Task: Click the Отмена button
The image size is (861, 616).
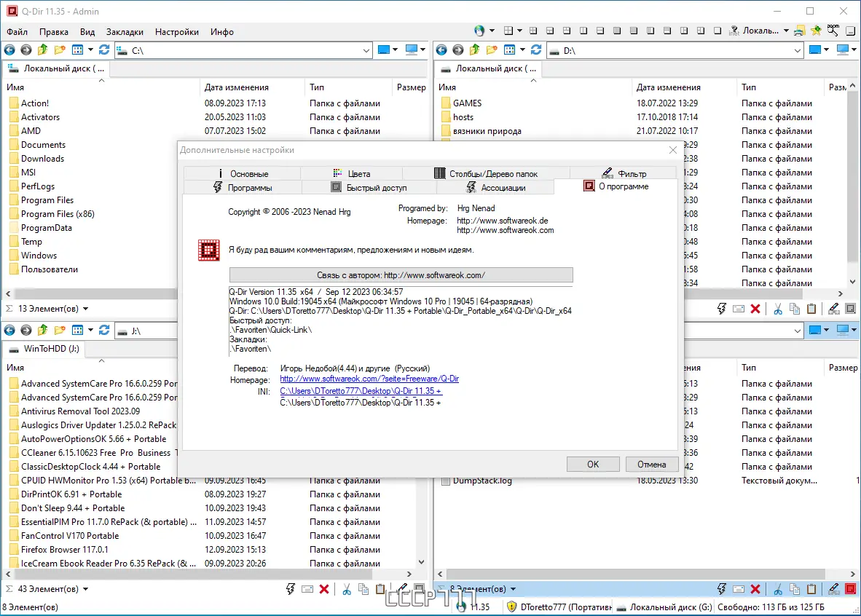Action: [x=652, y=465]
